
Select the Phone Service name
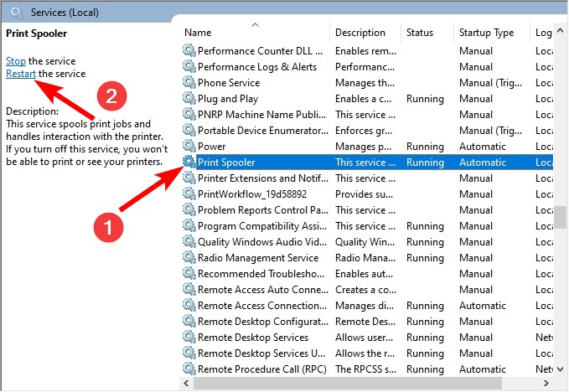(x=229, y=83)
